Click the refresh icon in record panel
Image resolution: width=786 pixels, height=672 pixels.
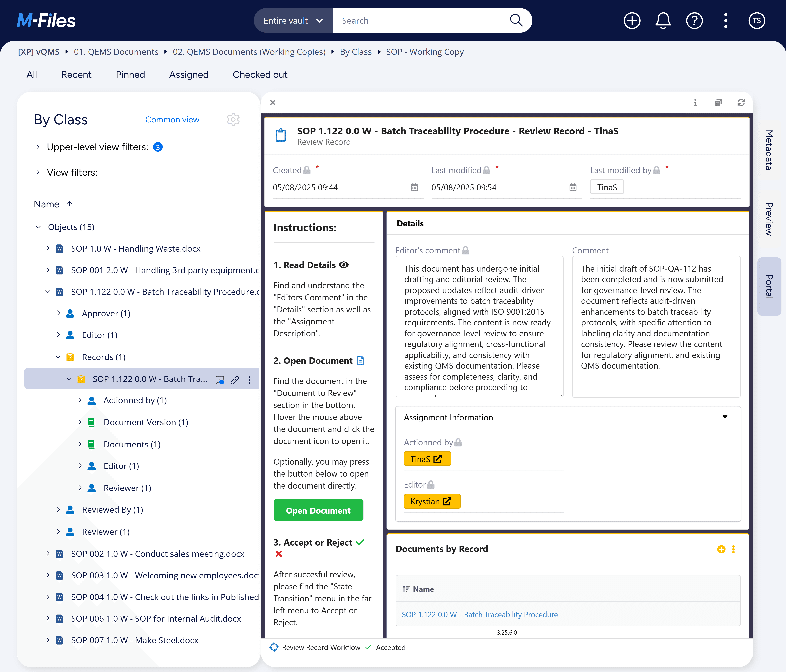[741, 102]
